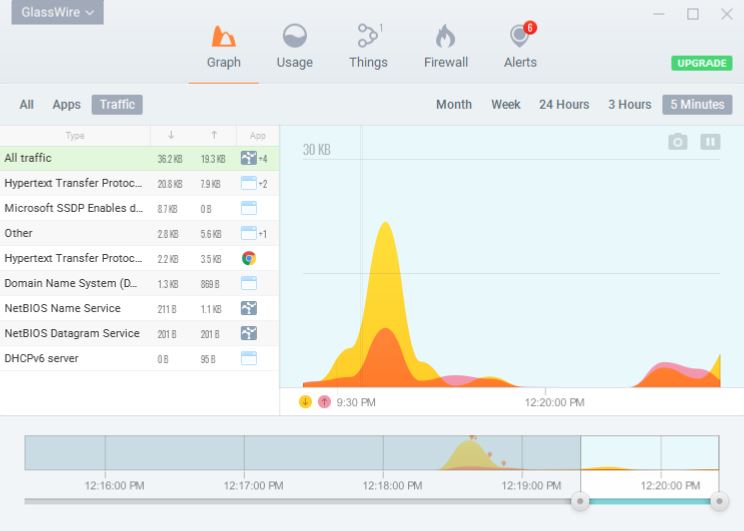Set time range to 5 Minutes
744x531 pixels.
point(698,104)
